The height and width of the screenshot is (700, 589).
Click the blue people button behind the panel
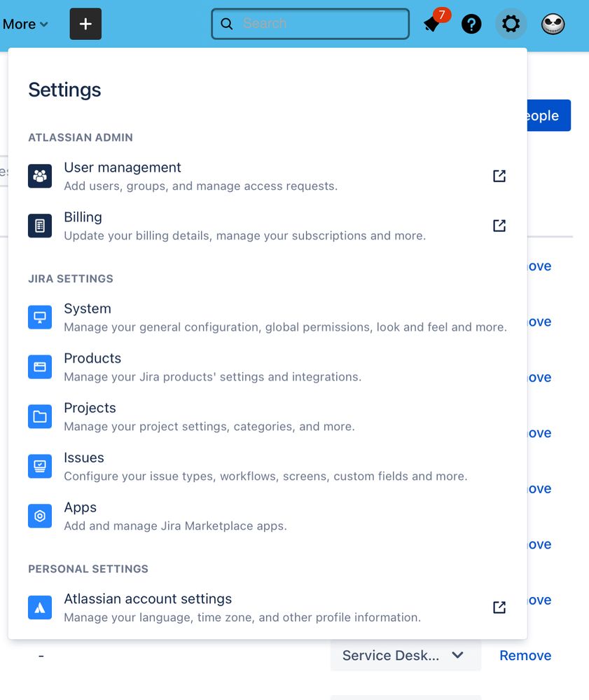point(548,115)
